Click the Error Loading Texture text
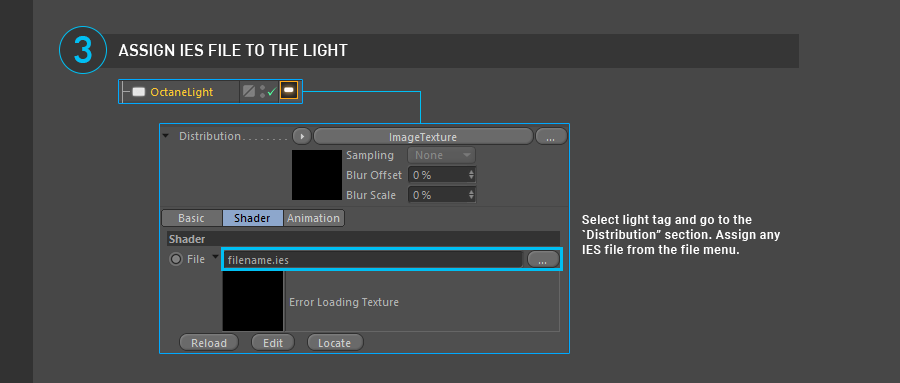Viewport: 900px width, 383px height. pos(344,302)
